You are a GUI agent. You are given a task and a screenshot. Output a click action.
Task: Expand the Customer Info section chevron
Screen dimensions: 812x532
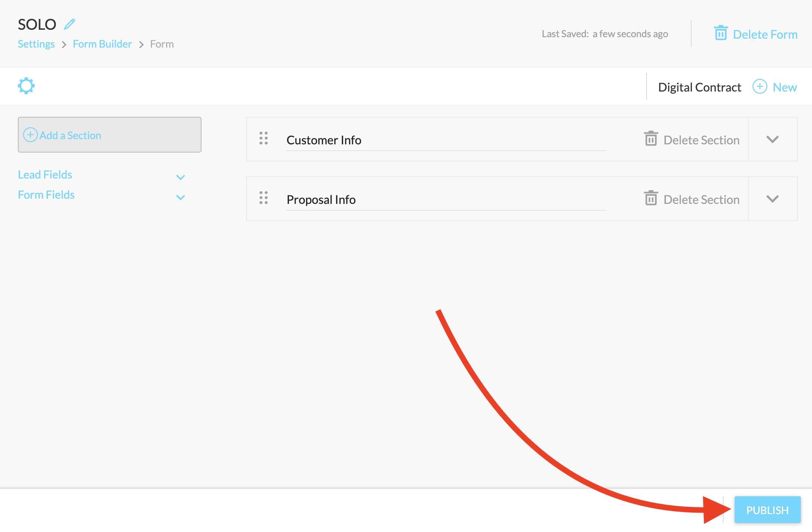point(773,139)
